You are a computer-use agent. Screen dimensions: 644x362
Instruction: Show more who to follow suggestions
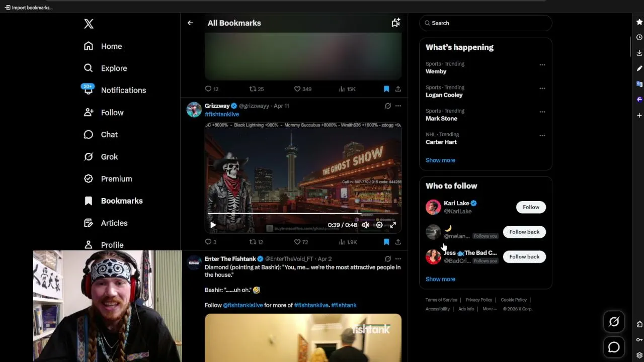point(440,279)
